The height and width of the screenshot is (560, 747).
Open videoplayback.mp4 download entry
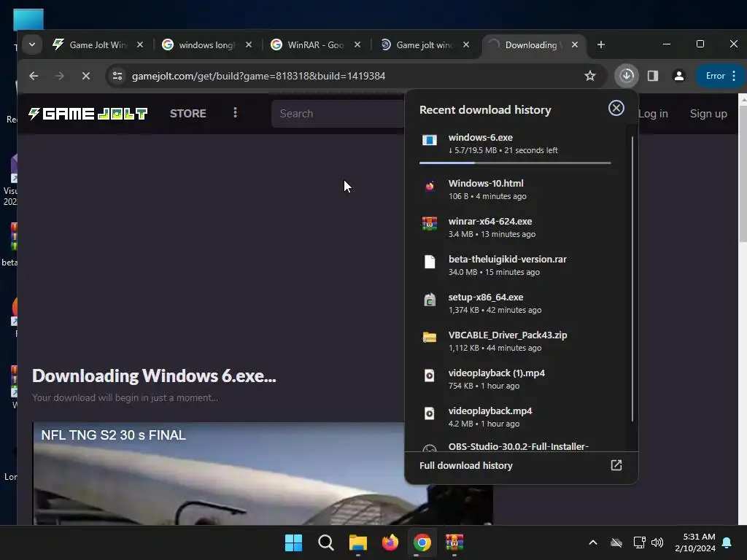click(x=515, y=416)
